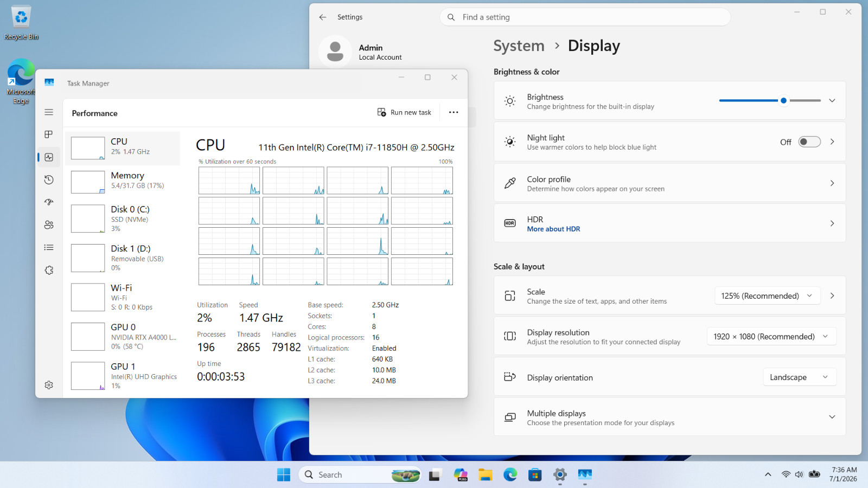This screenshot has width=868, height=488.
Task: Go back in the Settings window
Action: click(x=323, y=17)
